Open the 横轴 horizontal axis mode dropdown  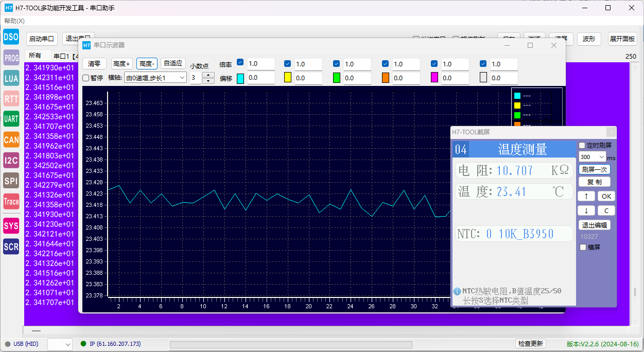(155, 77)
